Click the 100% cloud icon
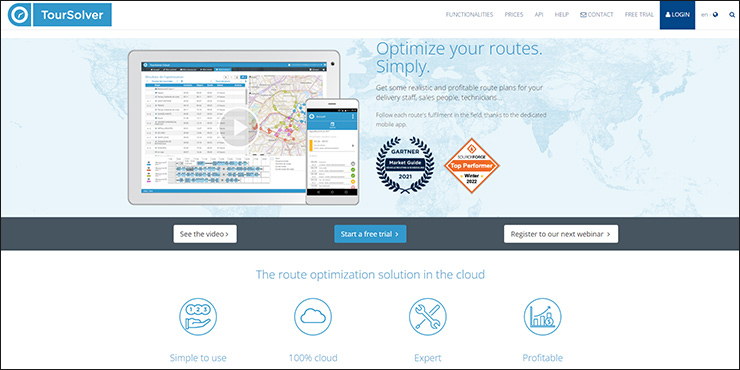This screenshot has height=370, width=740. click(x=313, y=317)
